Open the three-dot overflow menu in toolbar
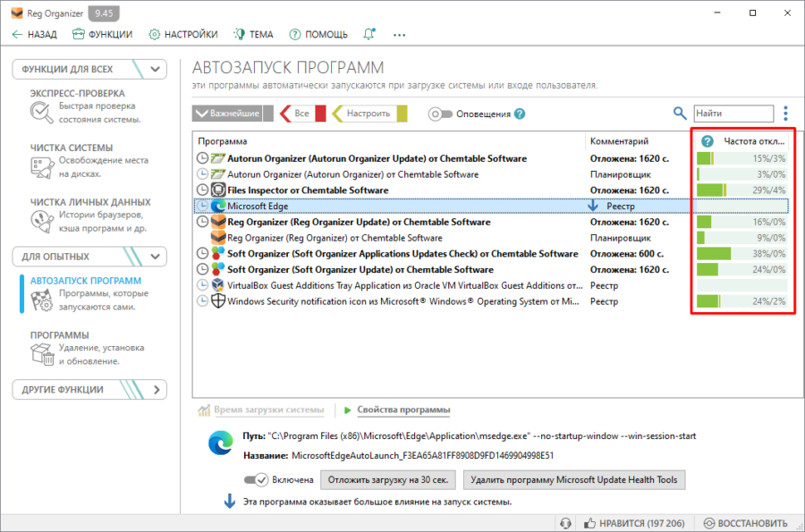This screenshot has height=532, width=805. pyautogui.click(x=399, y=35)
